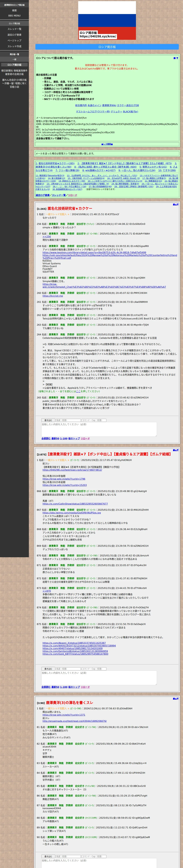This screenshot has width=183, height=868.
Task: Open スレッド一覧 in the sidebar
Action: (14, 29)
